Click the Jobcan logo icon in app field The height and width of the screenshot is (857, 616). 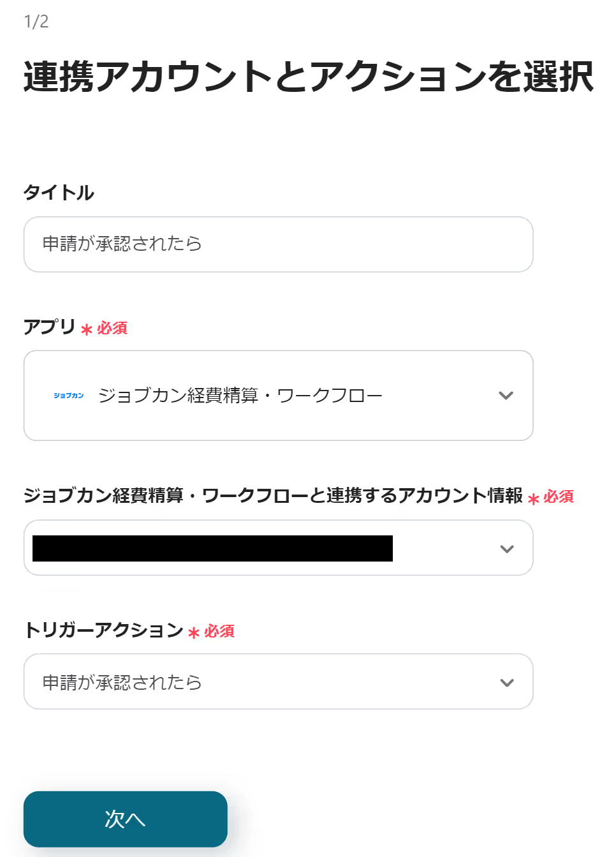(x=69, y=396)
